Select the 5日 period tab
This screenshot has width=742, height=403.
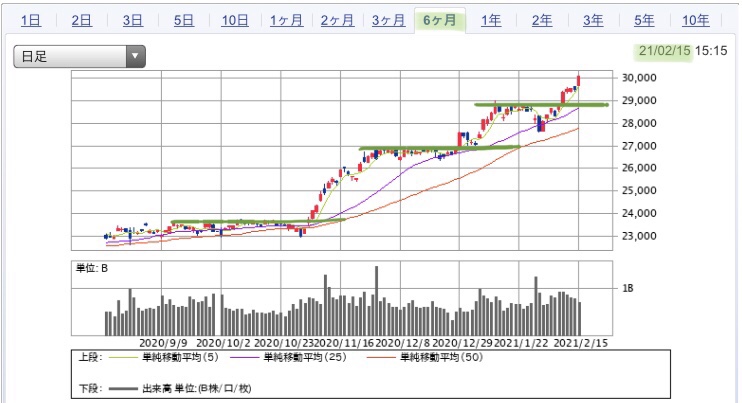[x=184, y=20]
